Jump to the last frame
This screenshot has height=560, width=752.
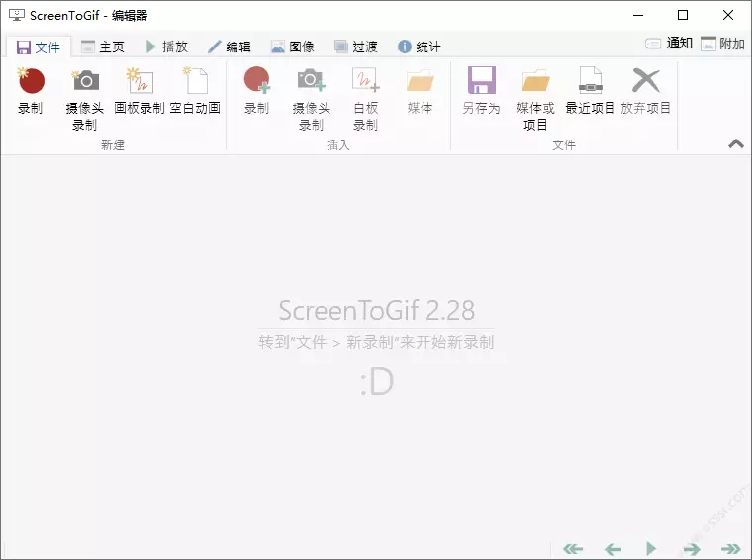click(x=731, y=548)
